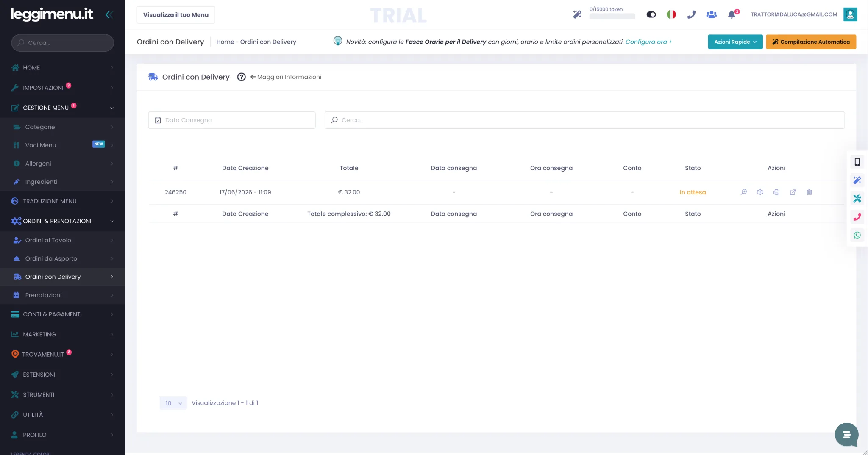Open settings gear for order 246250

point(760,192)
